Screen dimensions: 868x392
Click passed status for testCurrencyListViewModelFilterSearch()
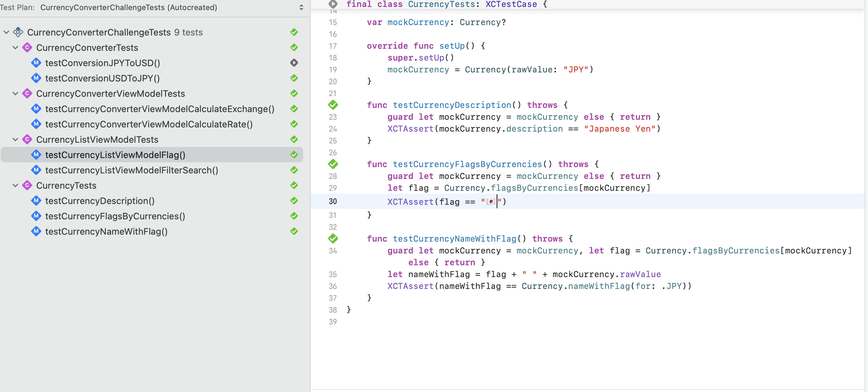294,170
